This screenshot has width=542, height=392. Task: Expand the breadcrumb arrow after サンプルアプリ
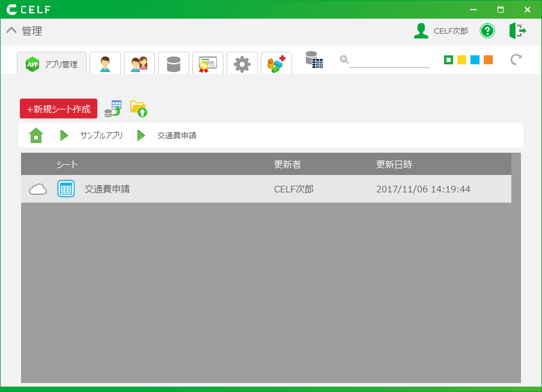[141, 135]
